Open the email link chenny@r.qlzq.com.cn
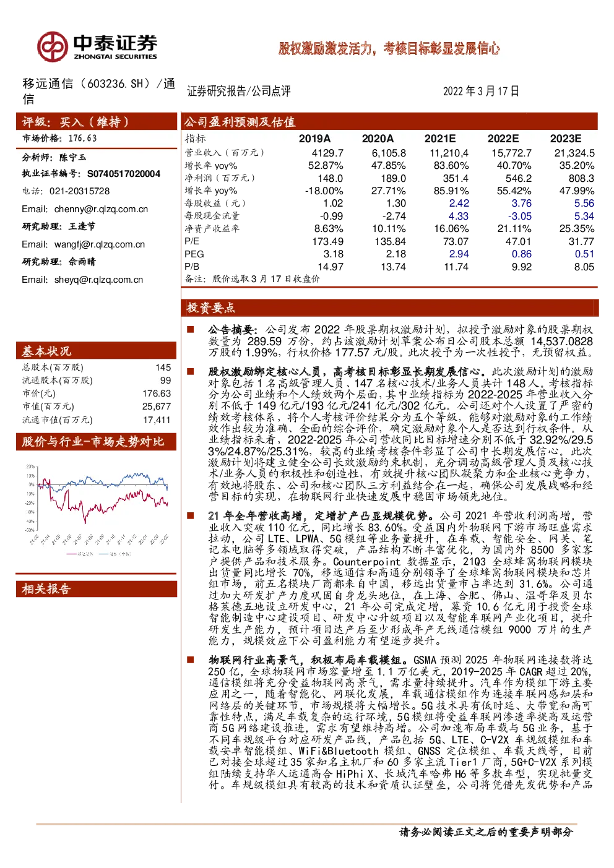 click(101, 209)
